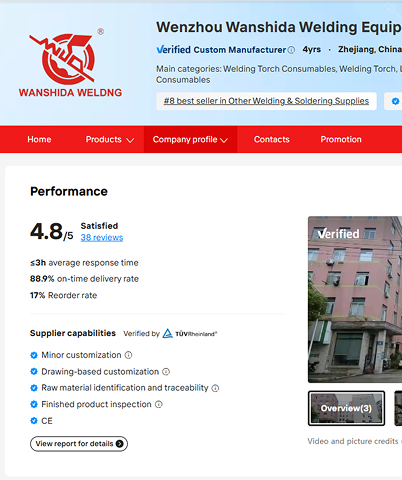Select the Overview(3) thumbnail
The image size is (402, 480).
(347, 408)
